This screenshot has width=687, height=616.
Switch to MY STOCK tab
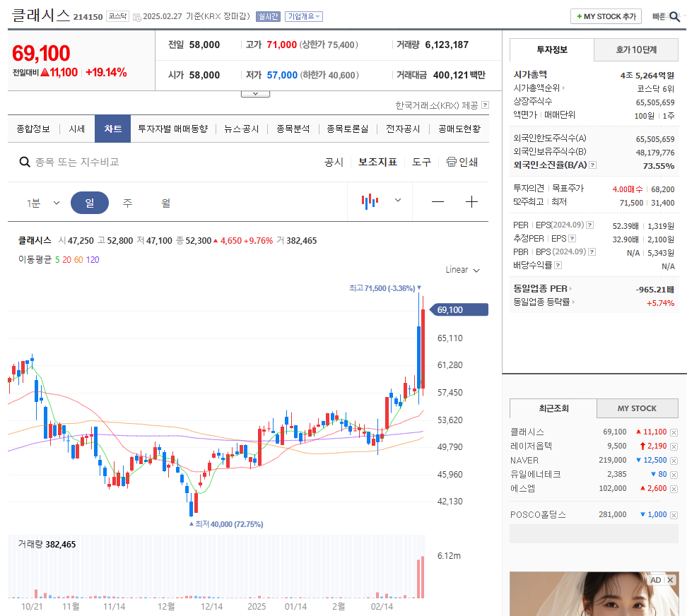[x=637, y=408]
